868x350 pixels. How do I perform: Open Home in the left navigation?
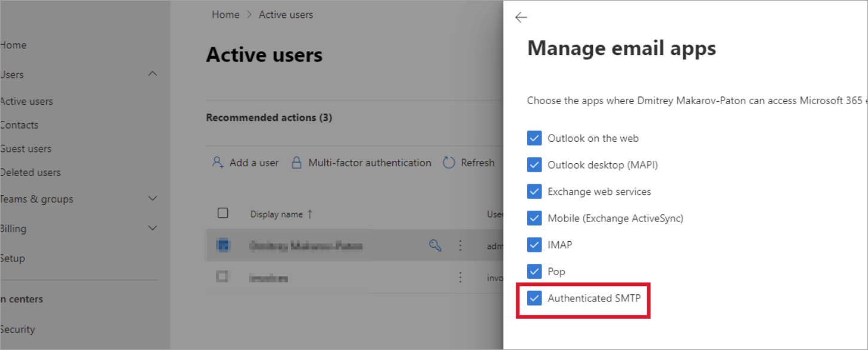pos(13,45)
